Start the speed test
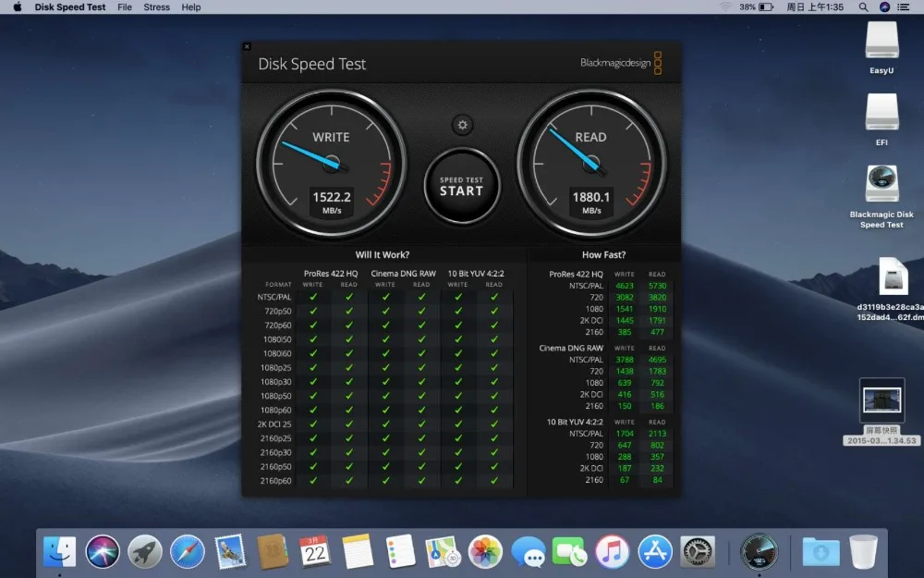The width and height of the screenshot is (924, 578). 462,187
